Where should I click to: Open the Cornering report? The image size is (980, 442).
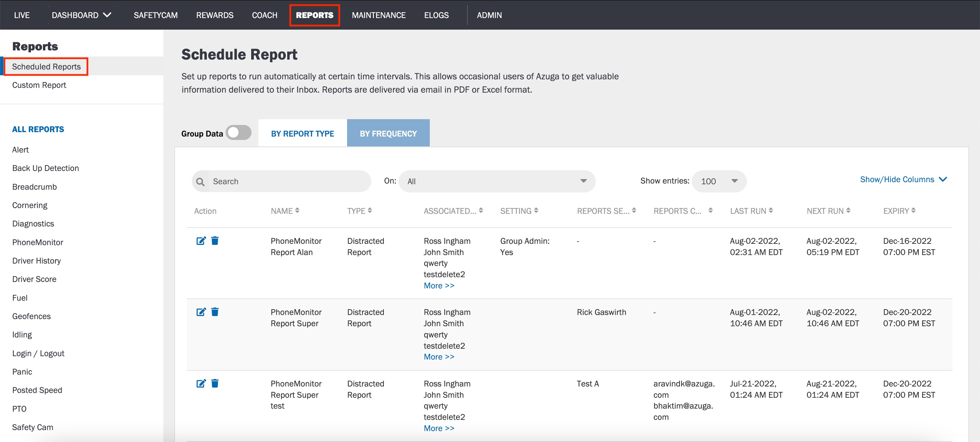30,205
